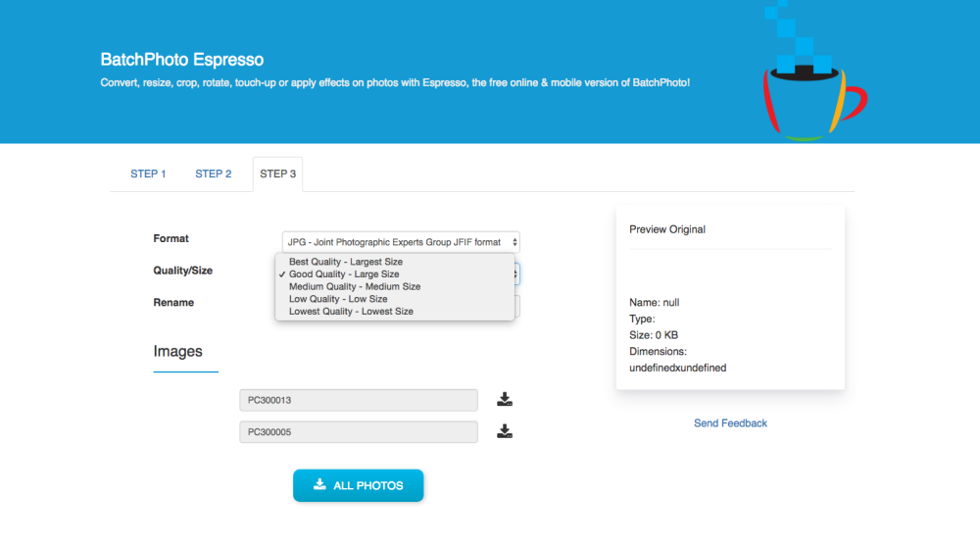Click the Espresso coffee cup logo
This screenshot has width=980, height=543.
coord(814,72)
